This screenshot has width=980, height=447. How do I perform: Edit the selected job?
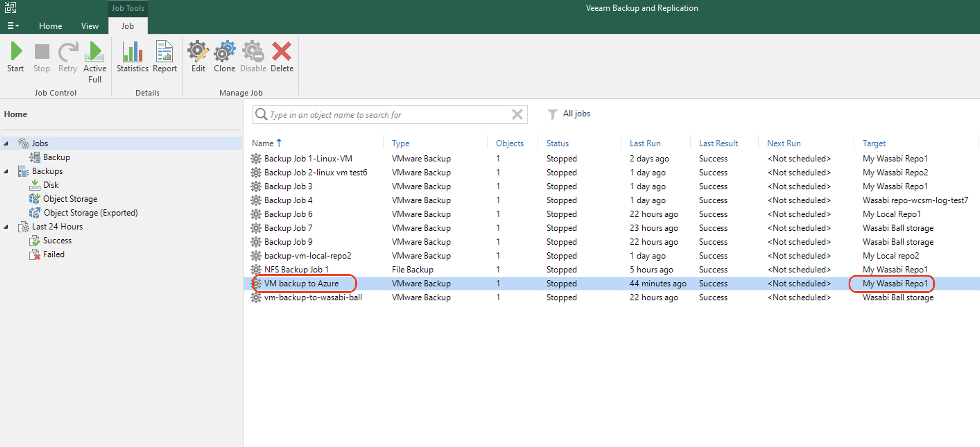pyautogui.click(x=198, y=57)
